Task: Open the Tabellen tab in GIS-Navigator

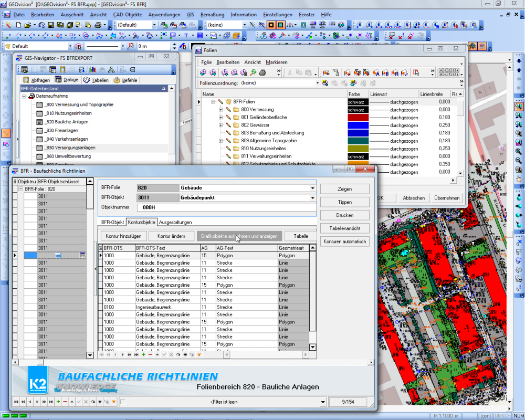Action: click(x=96, y=80)
